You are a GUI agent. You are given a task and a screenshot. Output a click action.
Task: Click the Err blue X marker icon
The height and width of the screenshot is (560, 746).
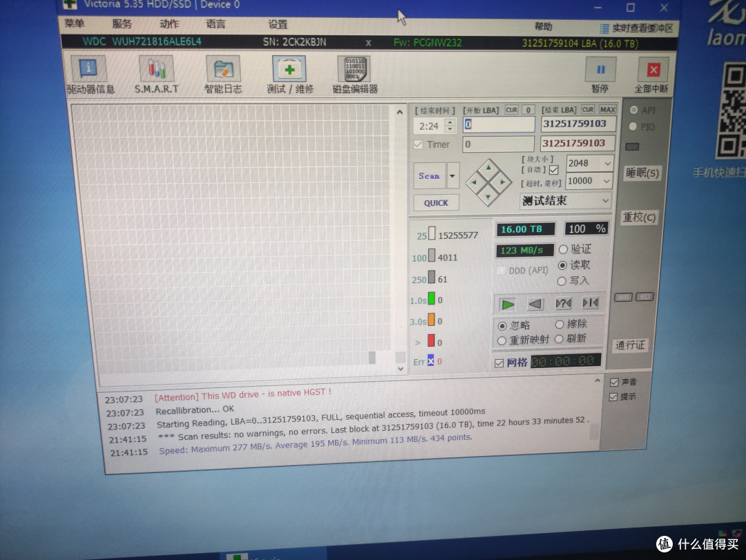point(430,360)
